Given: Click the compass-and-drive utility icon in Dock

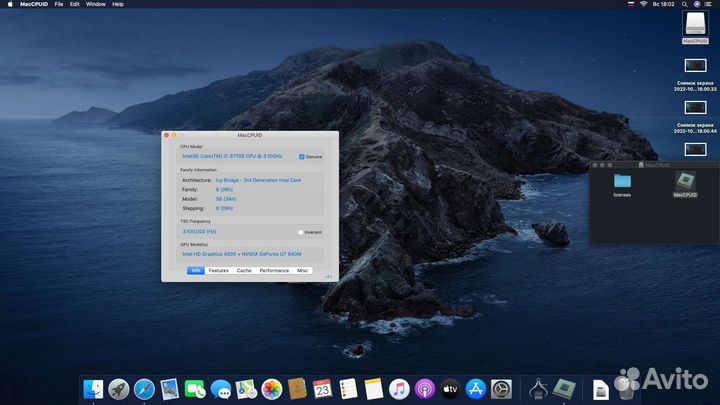Looking at the screenshot, I should [x=538, y=389].
